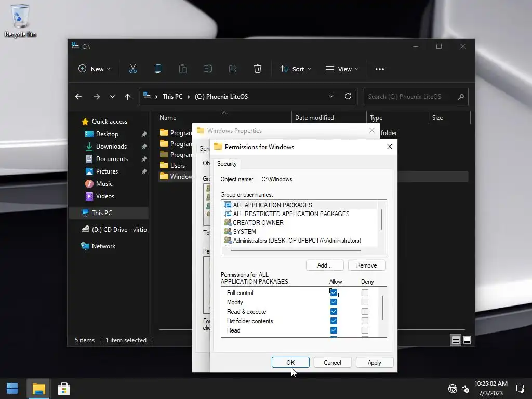Go back with the left arrow button
The height and width of the screenshot is (399, 532).
[x=78, y=97]
